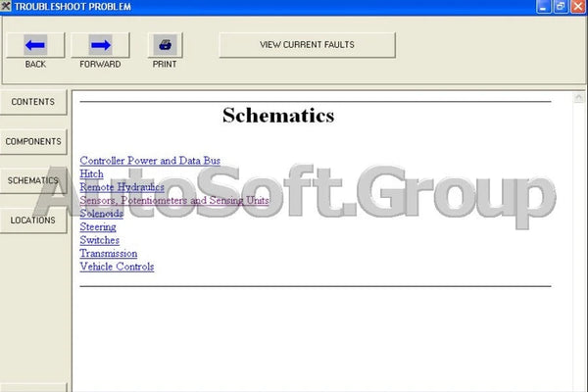Screen dimensions: 588x392
Task: Open the Hitch schematic link
Action: (x=91, y=173)
